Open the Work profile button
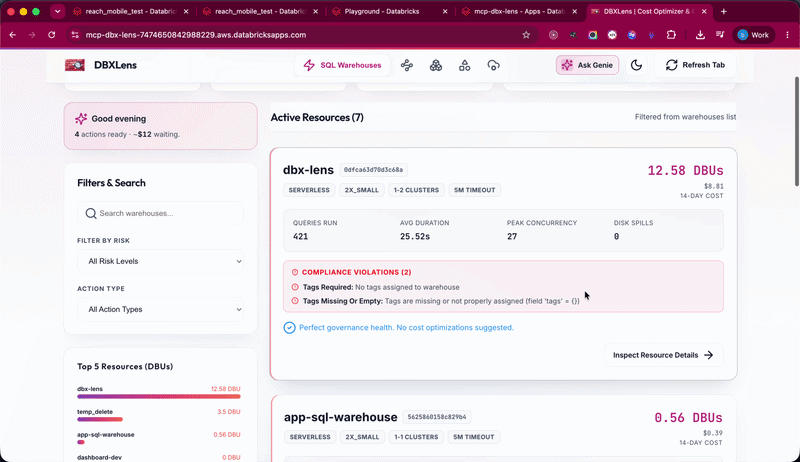The height and width of the screenshot is (462, 800). [754, 35]
